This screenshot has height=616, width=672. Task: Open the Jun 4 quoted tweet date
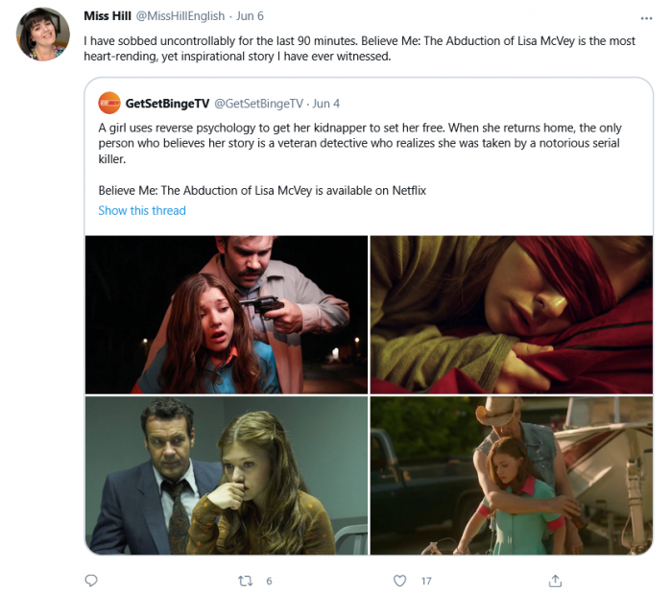click(326, 103)
